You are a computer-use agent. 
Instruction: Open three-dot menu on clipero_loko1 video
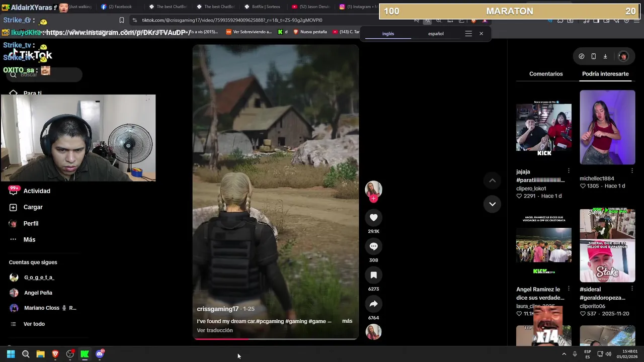pyautogui.click(x=569, y=171)
